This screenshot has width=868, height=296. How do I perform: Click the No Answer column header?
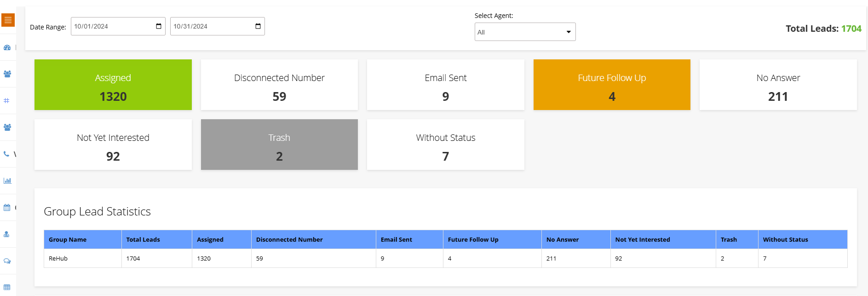[x=576, y=239]
